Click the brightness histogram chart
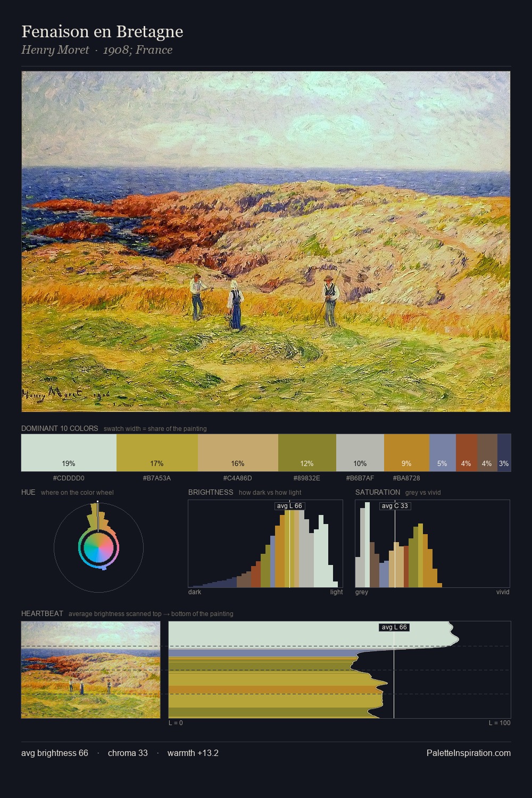Image resolution: width=532 pixels, height=798 pixels. point(265,544)
